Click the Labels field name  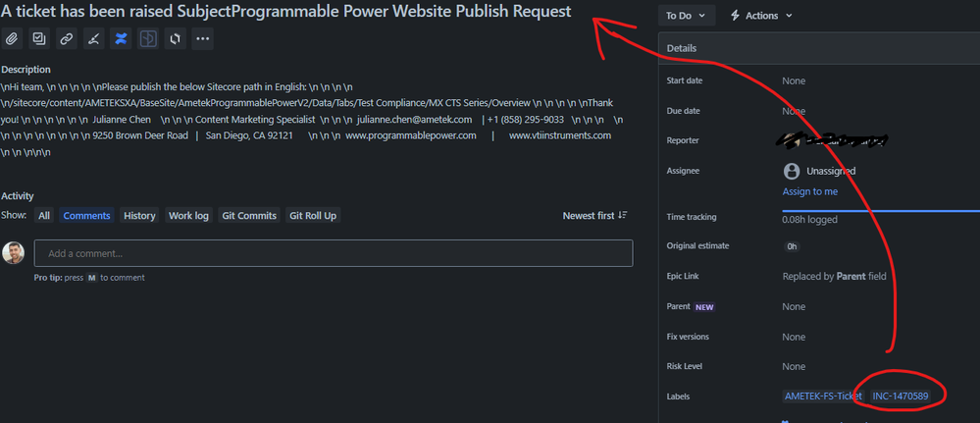pyautogui.click(x=678, y=397)
